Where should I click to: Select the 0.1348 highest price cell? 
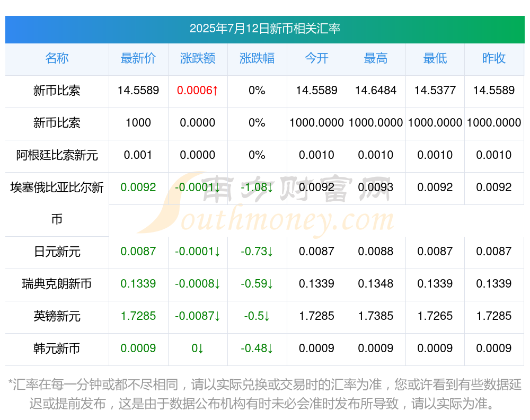tap(376, 284)
